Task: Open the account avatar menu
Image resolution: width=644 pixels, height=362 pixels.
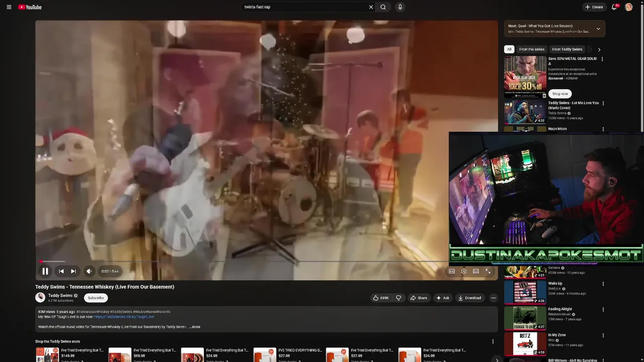Action: [x=628, y=7]
